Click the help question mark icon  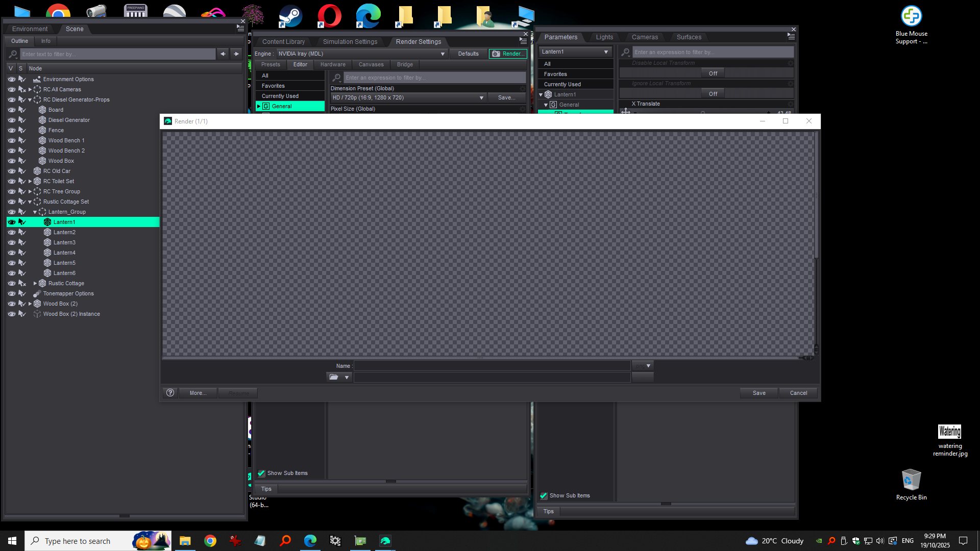[x=170, y=393]
